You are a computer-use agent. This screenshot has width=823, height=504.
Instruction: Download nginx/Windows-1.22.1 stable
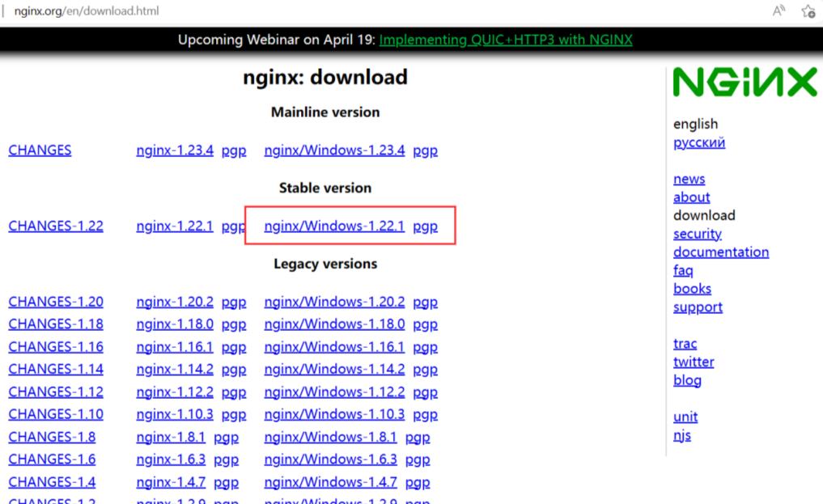coord(334,226)
